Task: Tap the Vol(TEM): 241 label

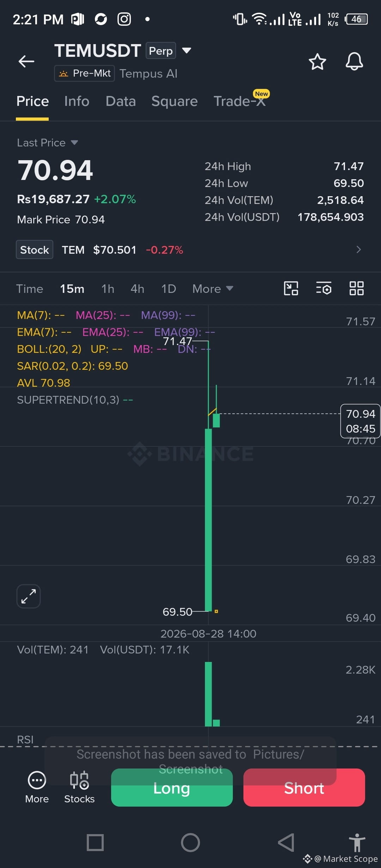Action: [x=53, y=650]
